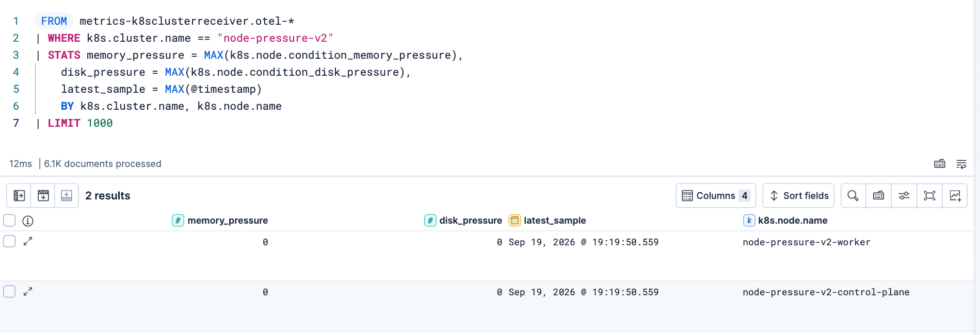This screenshot has height=335, width=980.
Task: Tick the select-all rows checkbox in the header
Action: [9, 221]
